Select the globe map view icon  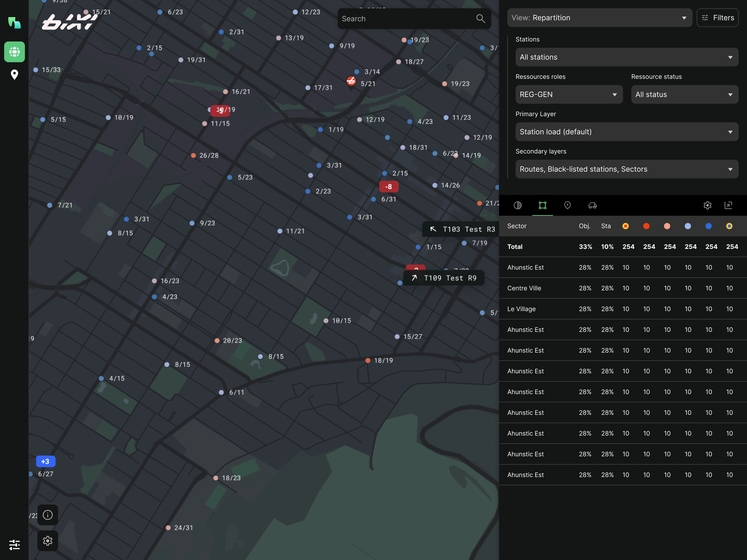[14, 52]
